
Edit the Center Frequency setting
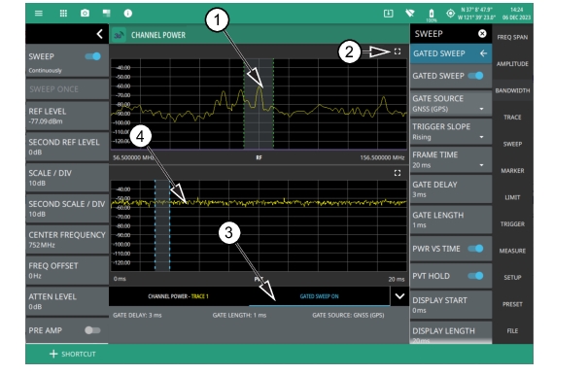tap(67, 240)
